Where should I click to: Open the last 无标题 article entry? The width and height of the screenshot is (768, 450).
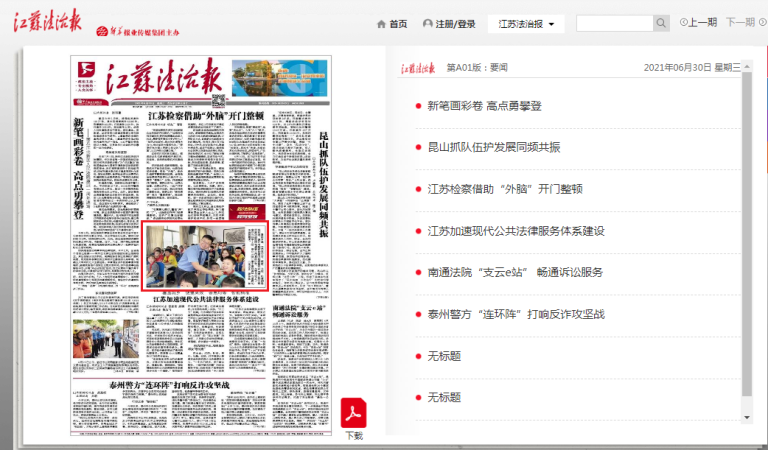pyautogui.click(x=444, y=397)
